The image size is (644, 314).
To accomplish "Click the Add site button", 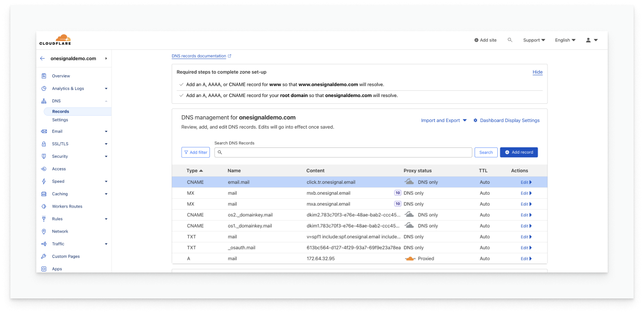I will pyautogui.click(x=485, y=40).
